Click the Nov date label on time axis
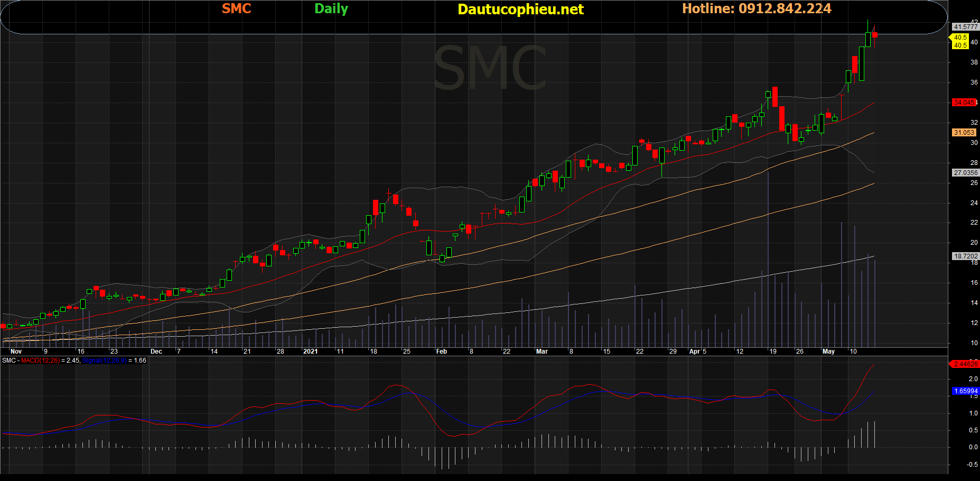 pos(16,351)
